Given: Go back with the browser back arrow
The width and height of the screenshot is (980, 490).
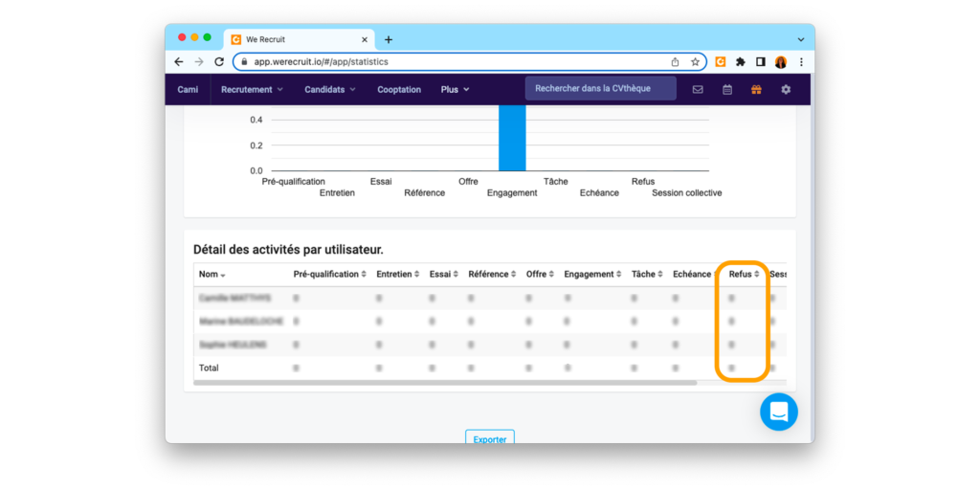Looking at the screenshot, I should tap(179, 62).
